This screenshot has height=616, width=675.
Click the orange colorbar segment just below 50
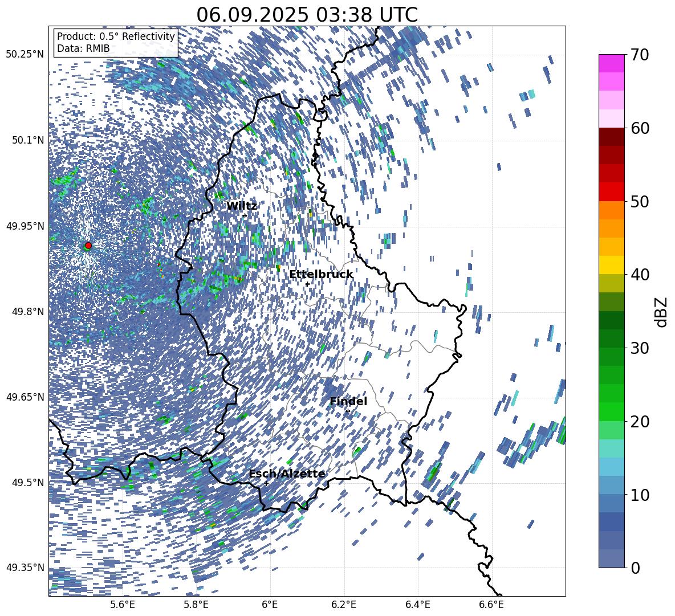tap(612, 210)
